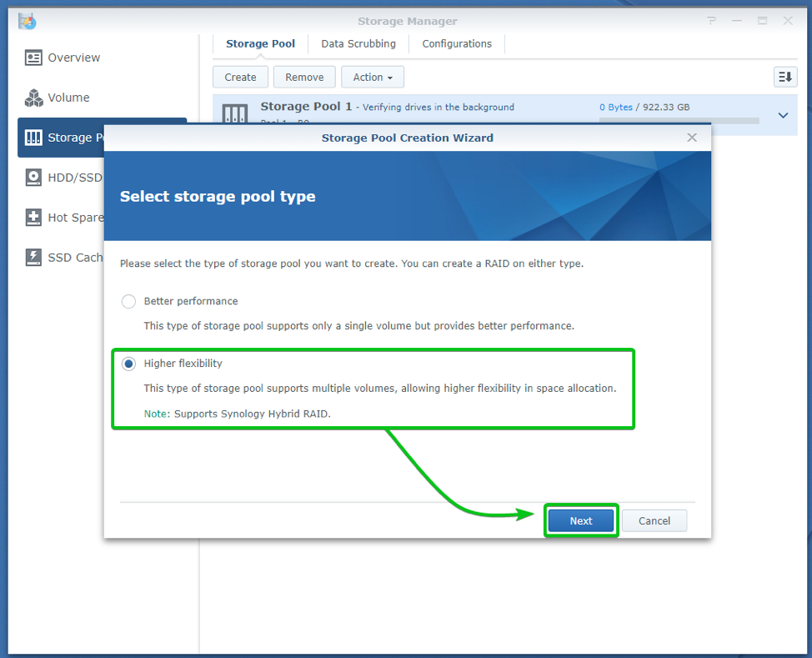Click the Storage Pool sidebar icon

click(x=33, y=138)
